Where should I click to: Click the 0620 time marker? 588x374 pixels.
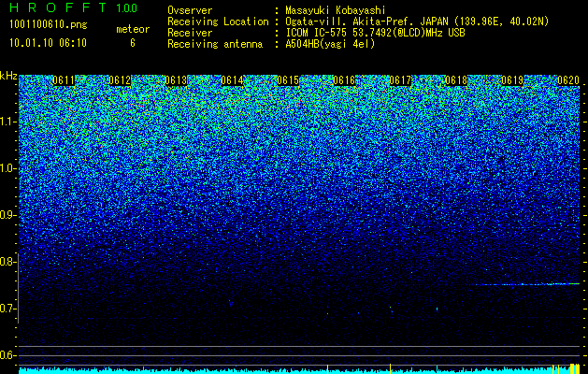[x=568, y=80]
